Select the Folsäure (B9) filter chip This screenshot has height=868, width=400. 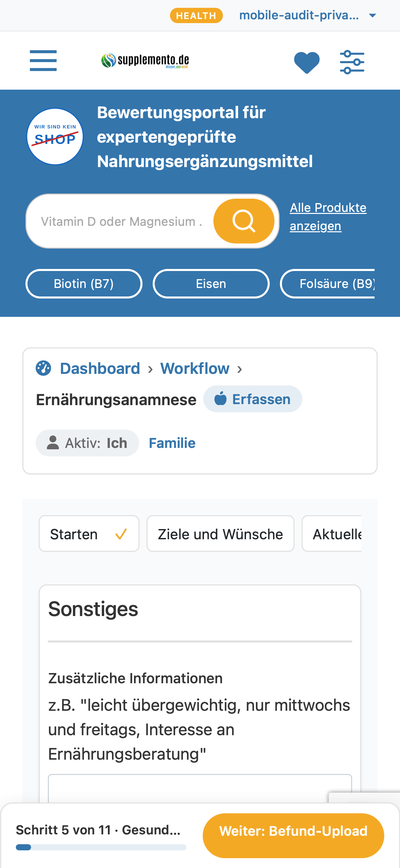click(x=327, y=284)
